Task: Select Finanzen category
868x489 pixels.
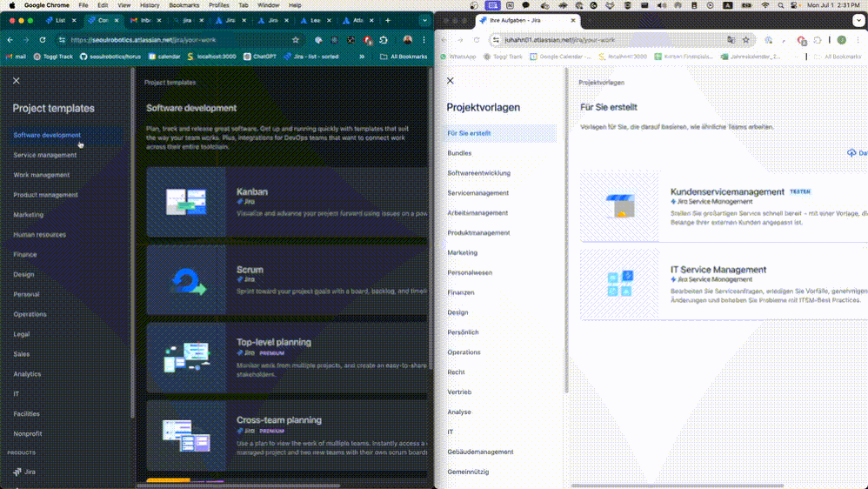Action: point(461,292)
